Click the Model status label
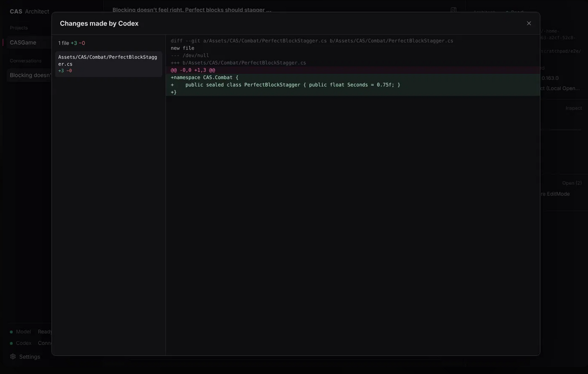This screenshot has width=588, height=374. 24,332
